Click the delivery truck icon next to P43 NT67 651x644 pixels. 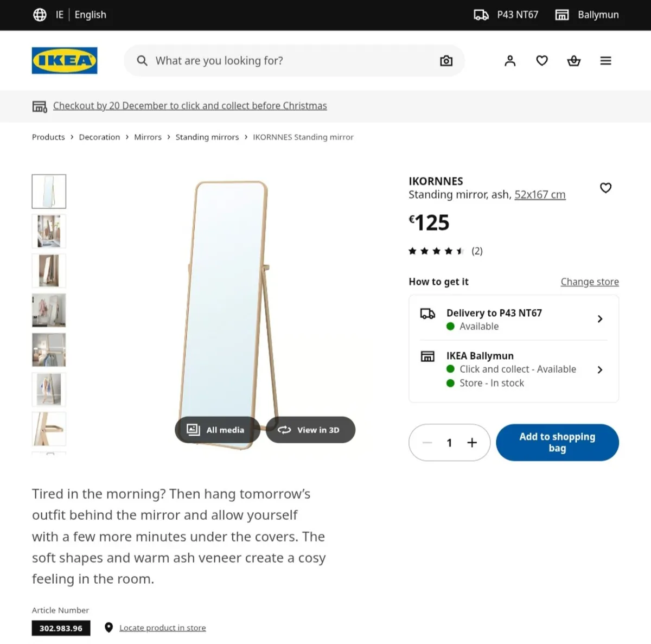click(x=481, y=15)
